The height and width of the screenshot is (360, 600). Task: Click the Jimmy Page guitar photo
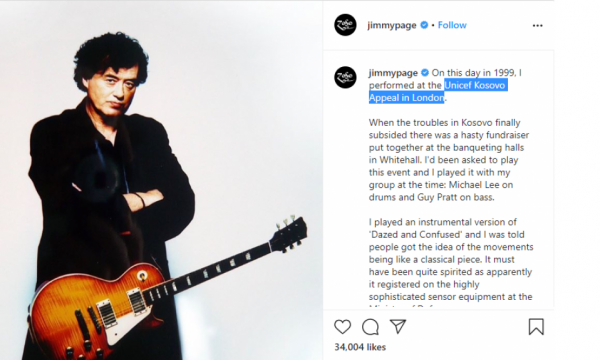point(161,180)
